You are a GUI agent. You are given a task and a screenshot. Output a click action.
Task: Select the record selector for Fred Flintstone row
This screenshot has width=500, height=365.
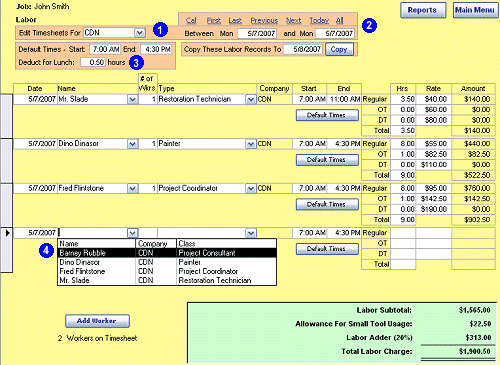pyautogui.click(x=6, y=206)
